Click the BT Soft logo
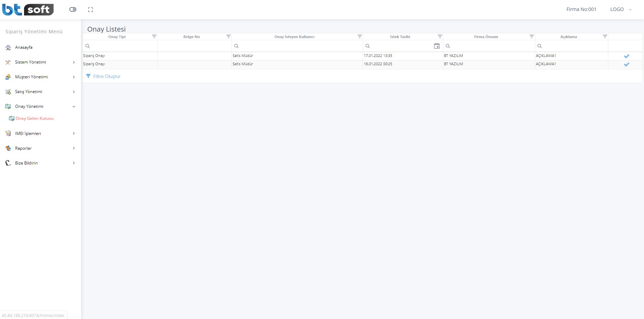This screenshot has width=644, height=319. coord(28,9)
